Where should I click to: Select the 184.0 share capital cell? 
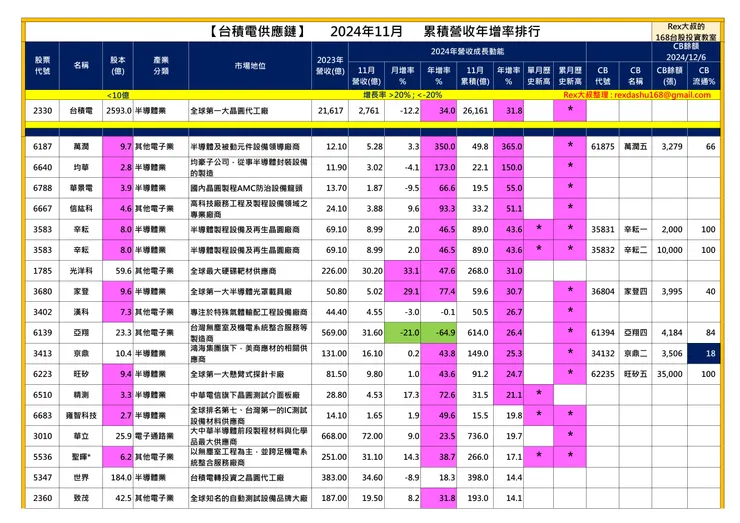point(118,478)
